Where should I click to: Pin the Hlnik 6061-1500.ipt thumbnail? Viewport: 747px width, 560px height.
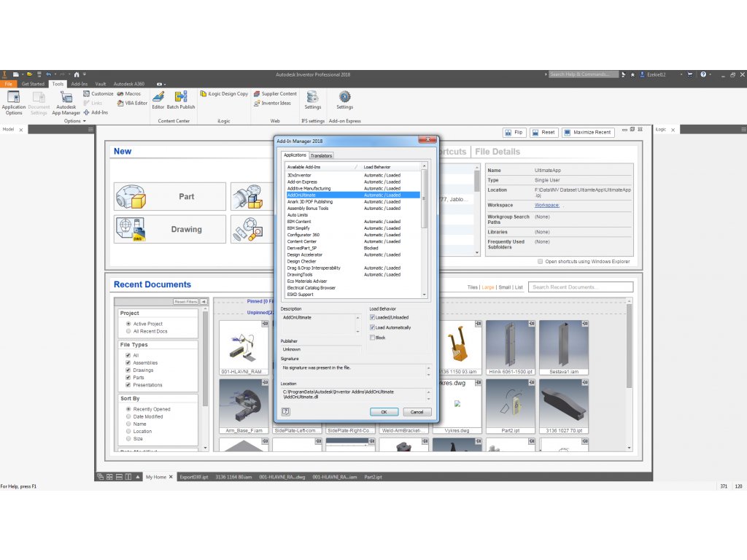531,324
